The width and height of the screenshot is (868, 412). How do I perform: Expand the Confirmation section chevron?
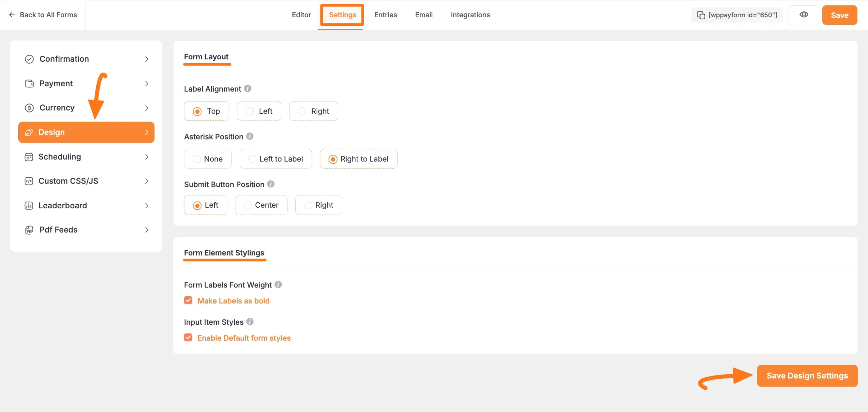(x=146, y=59)
